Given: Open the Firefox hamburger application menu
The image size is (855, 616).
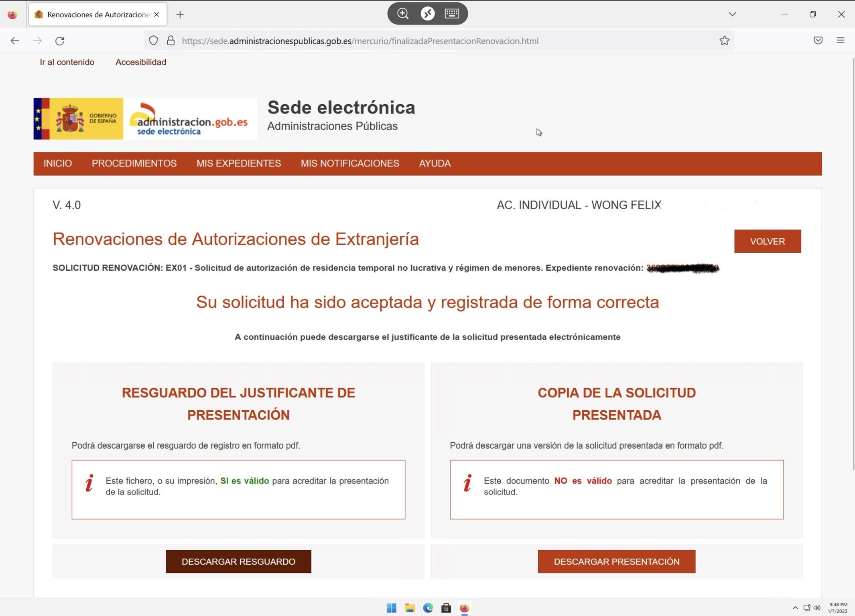Looking at the screenshot, I should (x=841, y=41).
